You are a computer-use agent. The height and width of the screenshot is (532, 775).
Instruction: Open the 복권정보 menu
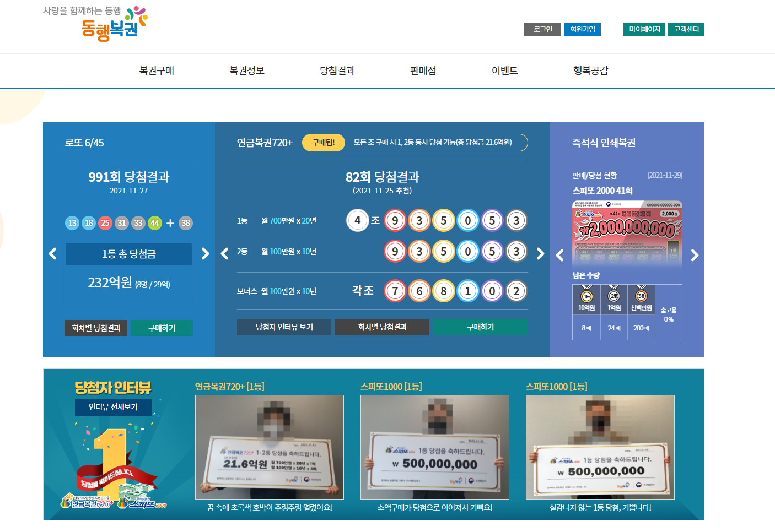coord(247,70)
